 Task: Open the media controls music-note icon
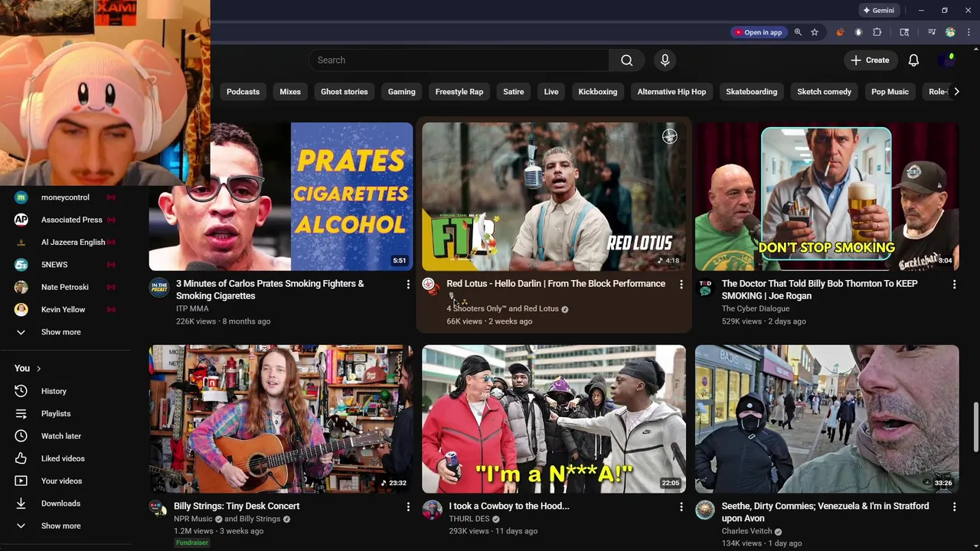932,32
